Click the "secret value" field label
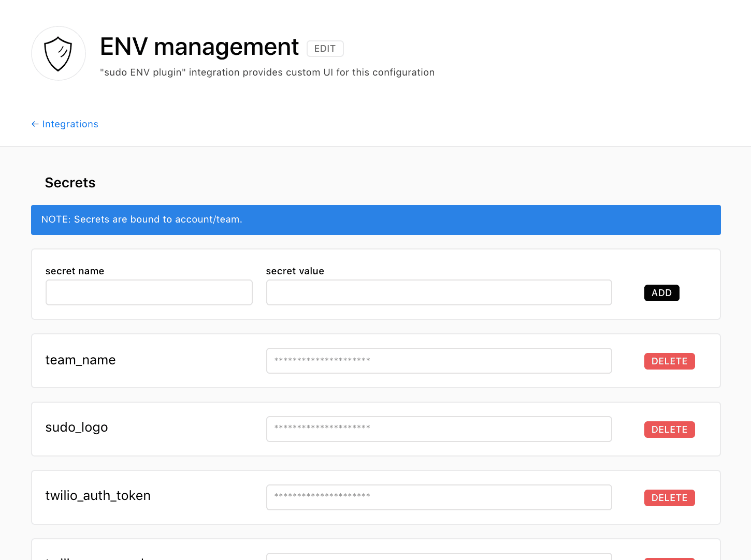Viewport: 751px width, 560px height. [295, 271]
